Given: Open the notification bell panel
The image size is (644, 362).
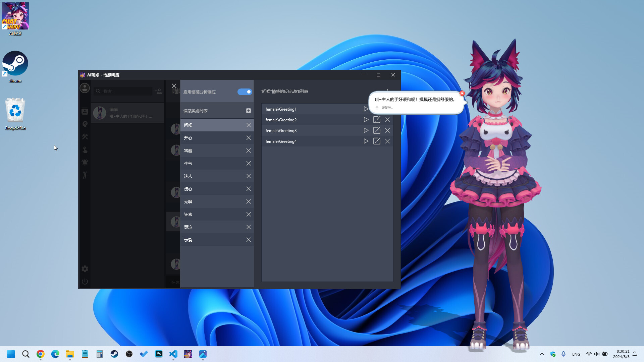Looking at the screenshot, I should pos(85,162).
